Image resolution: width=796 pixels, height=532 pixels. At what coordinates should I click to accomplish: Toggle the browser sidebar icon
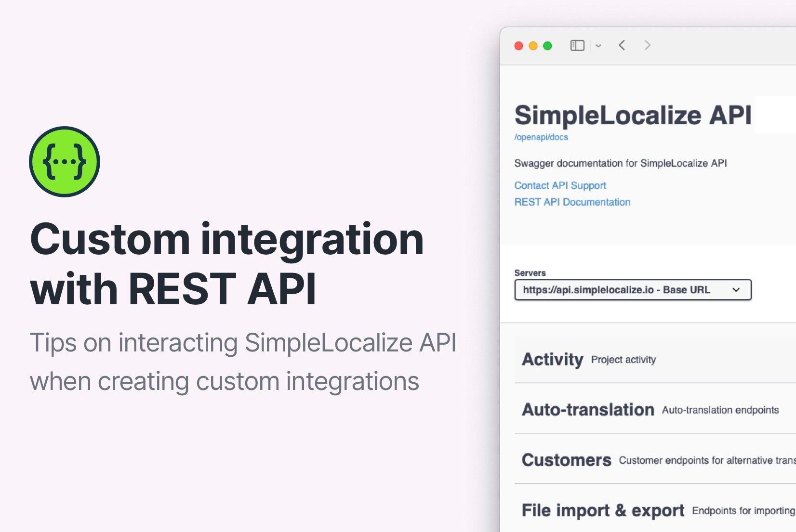[577, 46]
